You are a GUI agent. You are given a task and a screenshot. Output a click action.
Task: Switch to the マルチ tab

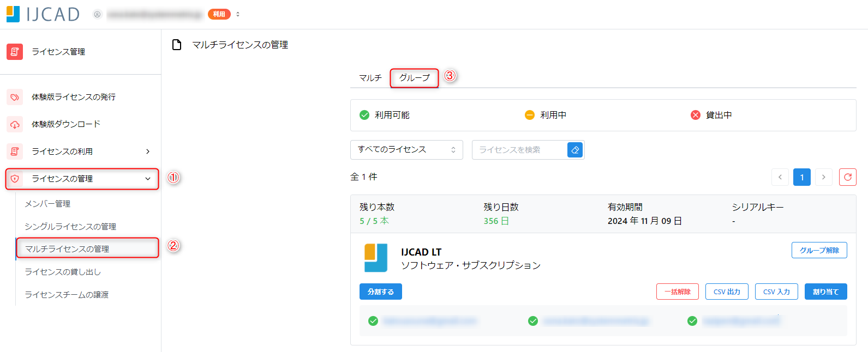coord(370,78)
